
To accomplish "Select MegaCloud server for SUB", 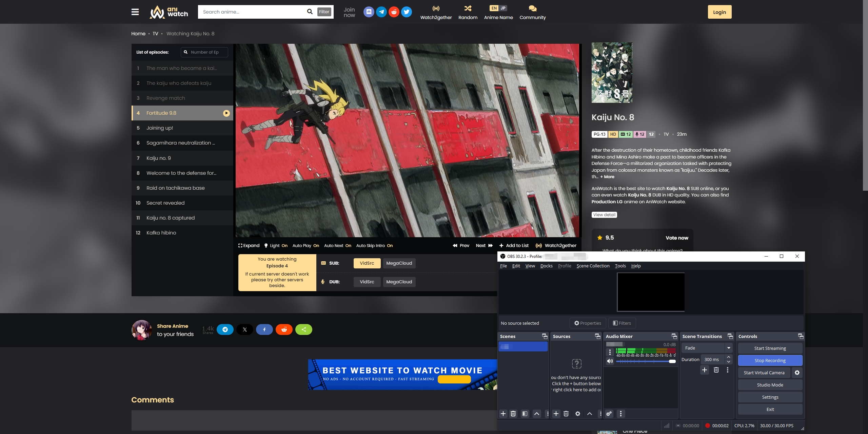I will tap(399, 263).
